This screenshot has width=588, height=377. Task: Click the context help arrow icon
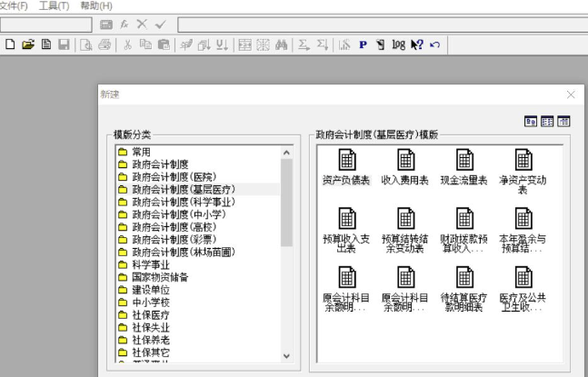pos(416,45)
